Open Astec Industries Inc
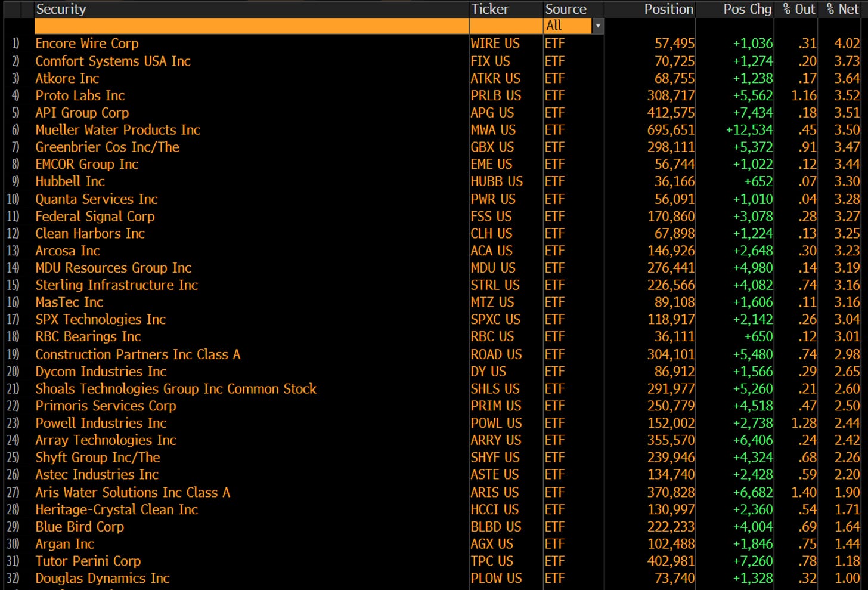This screenshot has height=590, width=868. coord(97,475)
